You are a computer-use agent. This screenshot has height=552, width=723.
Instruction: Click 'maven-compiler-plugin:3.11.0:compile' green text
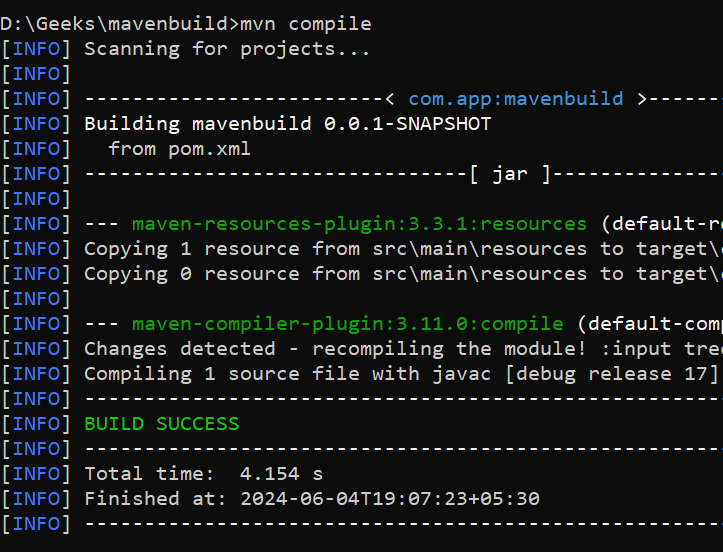[x=348, y=324]
